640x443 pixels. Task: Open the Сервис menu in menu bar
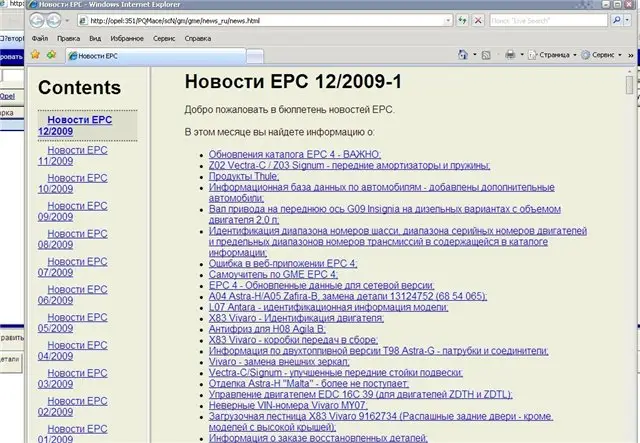pos(164,38)
